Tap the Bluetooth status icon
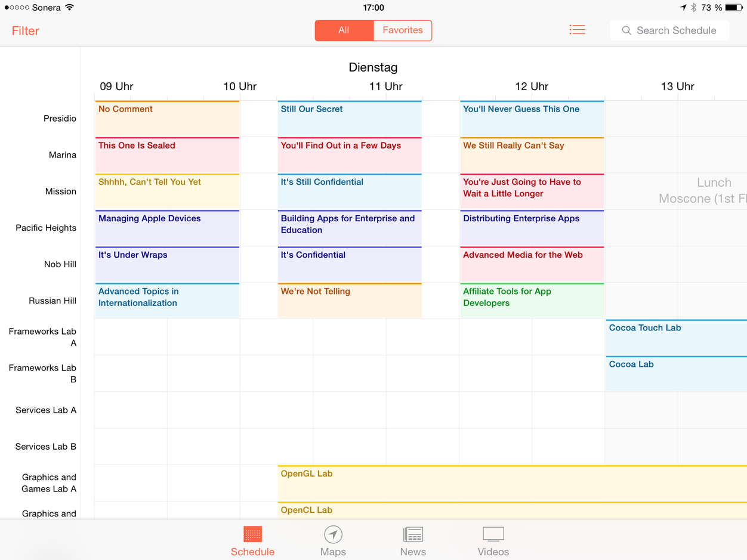The height and width of the screenshot is (560, 747). tap(693, 8)
